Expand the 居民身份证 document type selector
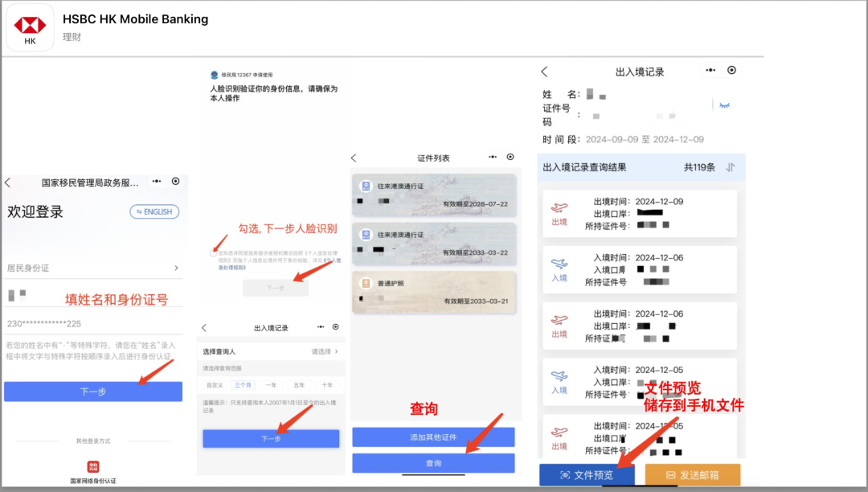The image size is (868, 492). 93,268
